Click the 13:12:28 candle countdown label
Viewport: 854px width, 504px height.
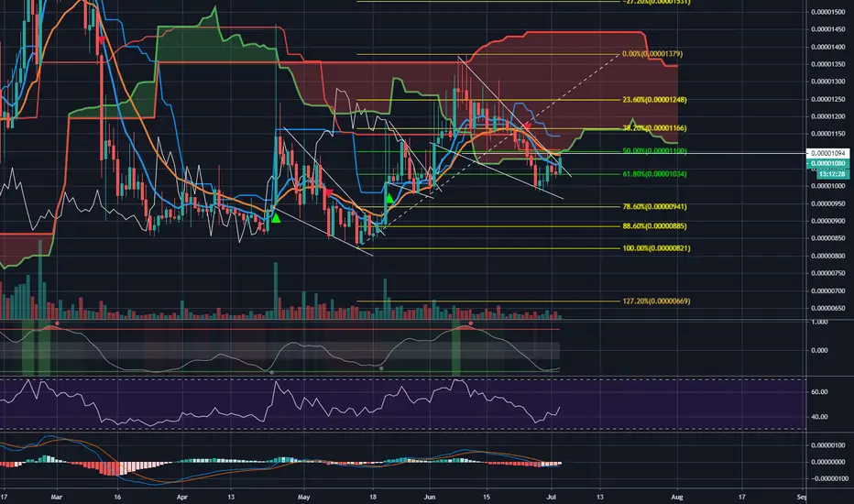coord(833,174)
